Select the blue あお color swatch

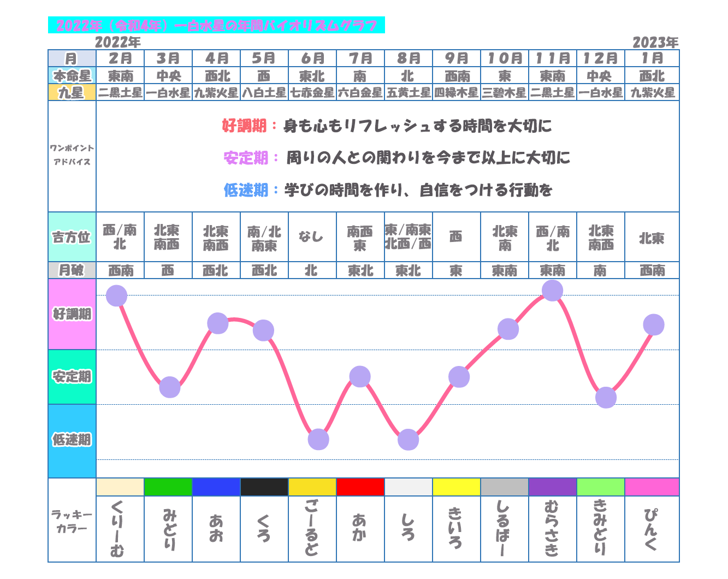pos(216,487)
